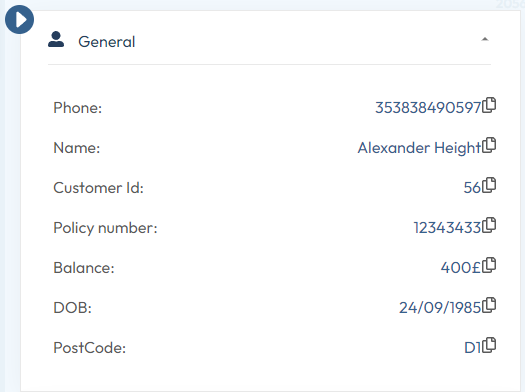
Task: Click the PostCode label
Action: 90,348
